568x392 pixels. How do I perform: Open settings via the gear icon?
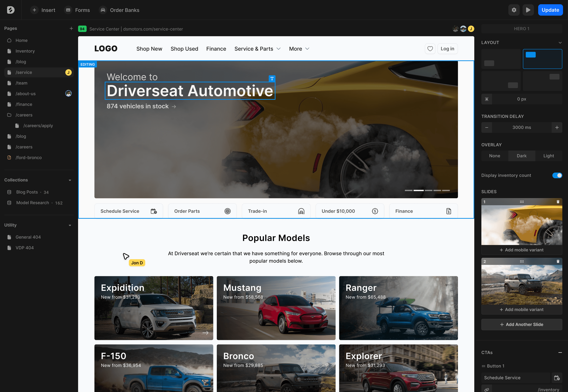[x=514, y=10]
